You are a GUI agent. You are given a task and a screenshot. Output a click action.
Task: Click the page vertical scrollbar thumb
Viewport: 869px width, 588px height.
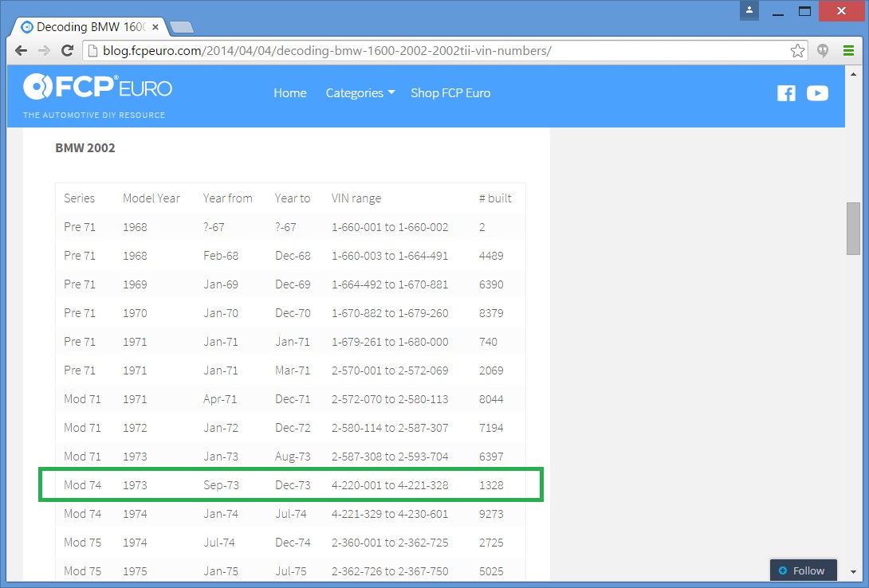pos(853,229)
